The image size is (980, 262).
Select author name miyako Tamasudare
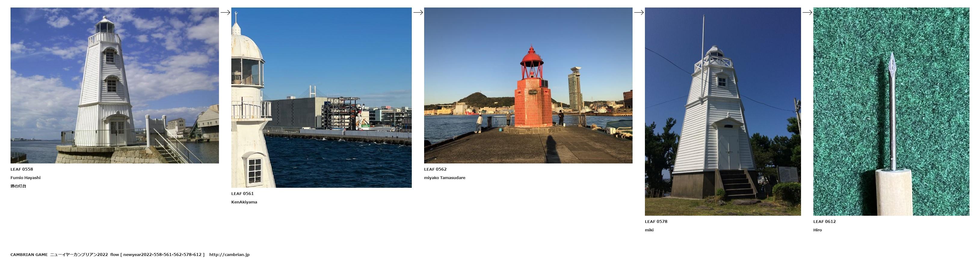(x=444, y=178)
